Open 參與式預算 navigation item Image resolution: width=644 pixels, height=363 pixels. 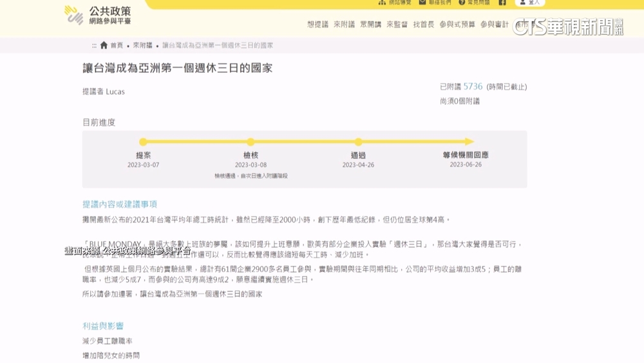[x=457, y=25]
